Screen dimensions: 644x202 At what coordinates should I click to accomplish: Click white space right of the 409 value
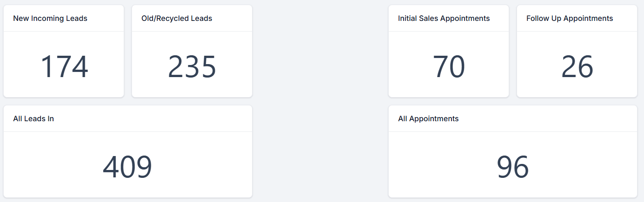point(205,167)
